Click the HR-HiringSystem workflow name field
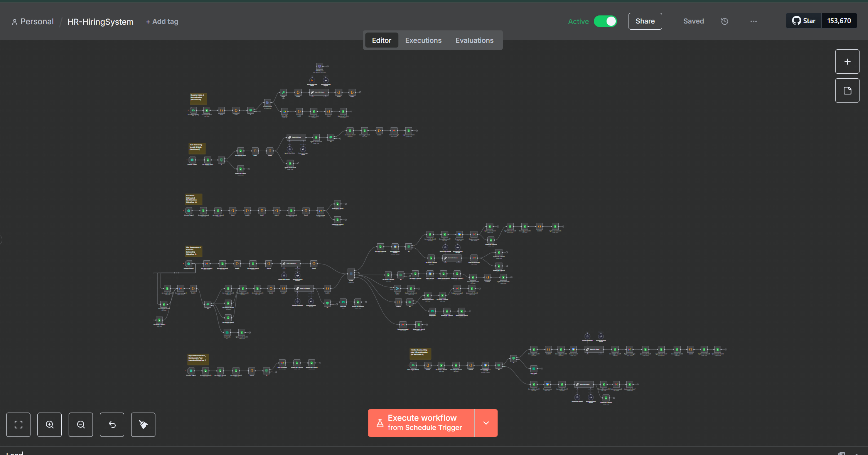 100,22
